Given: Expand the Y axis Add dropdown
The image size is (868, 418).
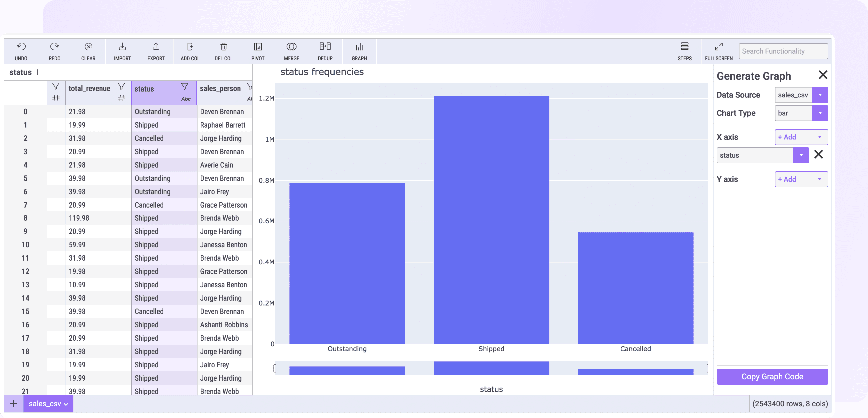Looking at the screenshot, I should click(x=820, y=179).
